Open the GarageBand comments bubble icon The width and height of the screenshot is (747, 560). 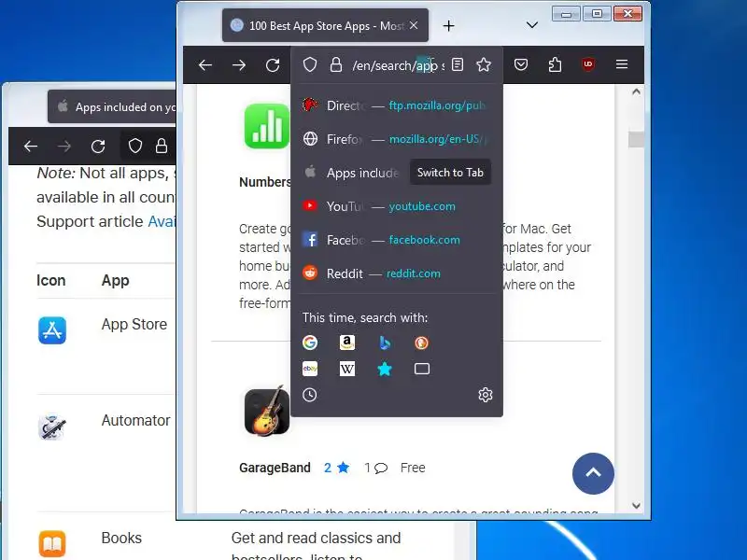381,469
